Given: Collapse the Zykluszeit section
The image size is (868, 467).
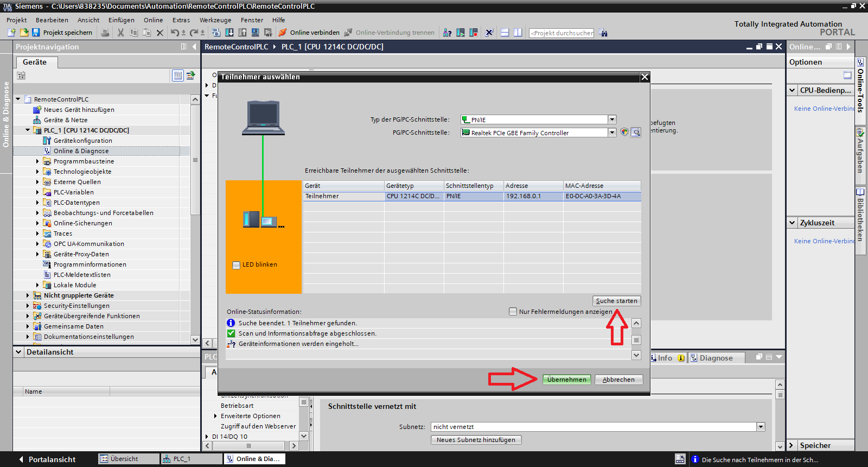Looking at the screenshot, I should [x=793, y=223].
